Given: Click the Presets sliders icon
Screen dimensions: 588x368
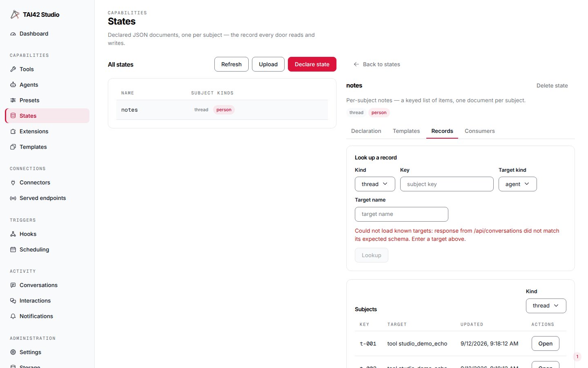Looking at the screenshot, I should tap(13, 100).
